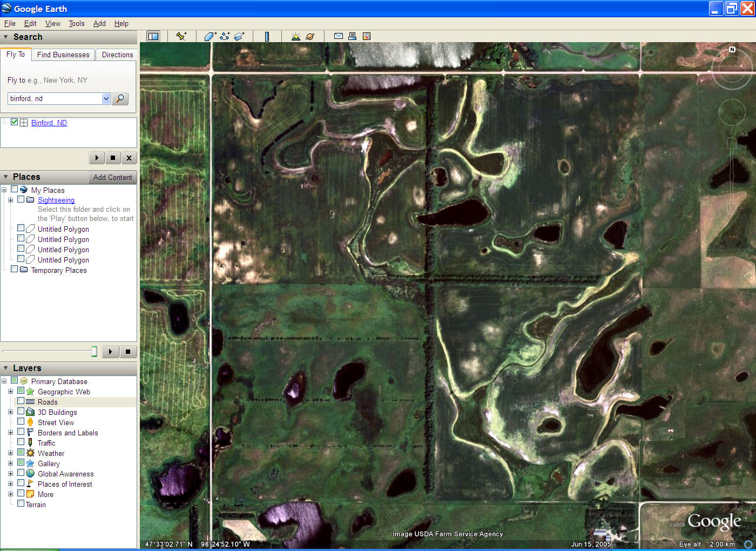The height and width of the screenshot is (551, 756).
Task: Expand the 3D Buildings layer node
Action: tap(10, 412)
